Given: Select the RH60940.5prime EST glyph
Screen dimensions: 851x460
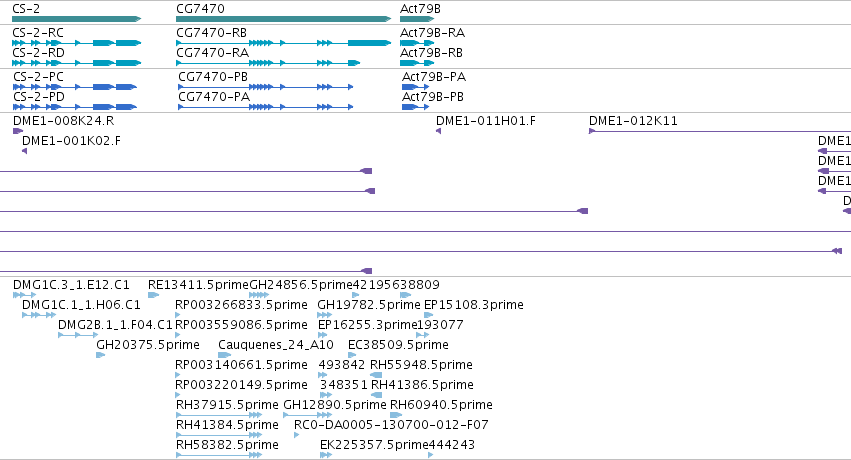Looking at the screenshot, I should 396,415.
